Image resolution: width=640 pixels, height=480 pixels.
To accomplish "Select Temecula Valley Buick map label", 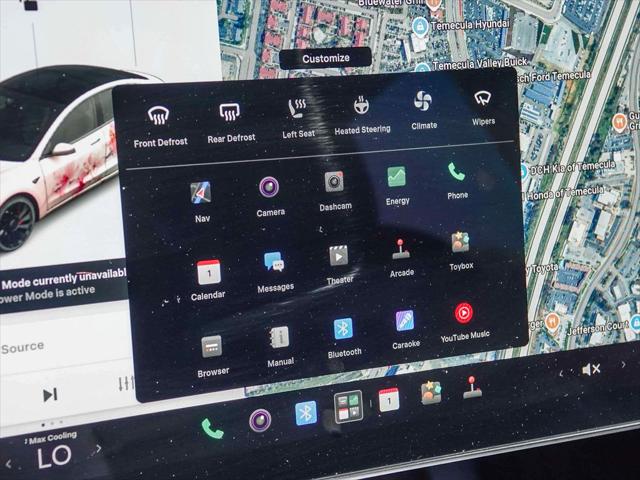I will [x=480, y=64].
